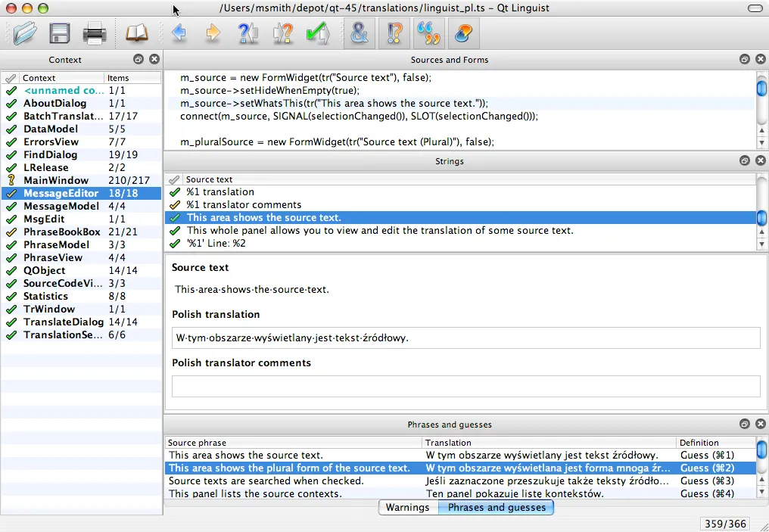
Task: Toggle phrase match validation
Action: pos(429,33)
